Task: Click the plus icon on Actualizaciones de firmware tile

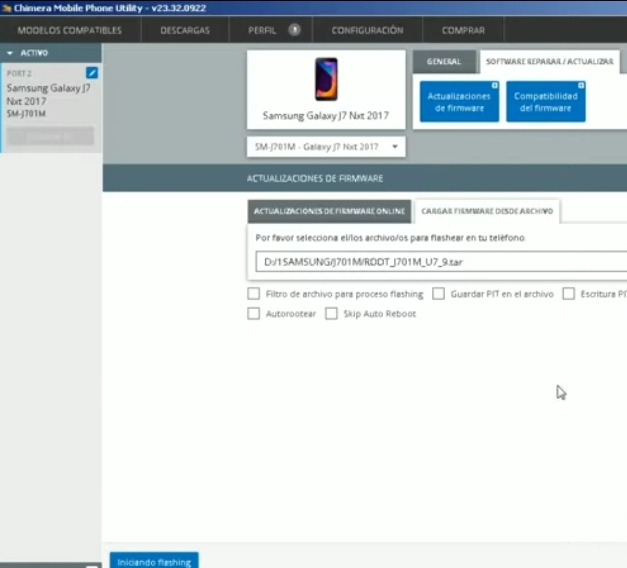Action: [x=495, y=85]
